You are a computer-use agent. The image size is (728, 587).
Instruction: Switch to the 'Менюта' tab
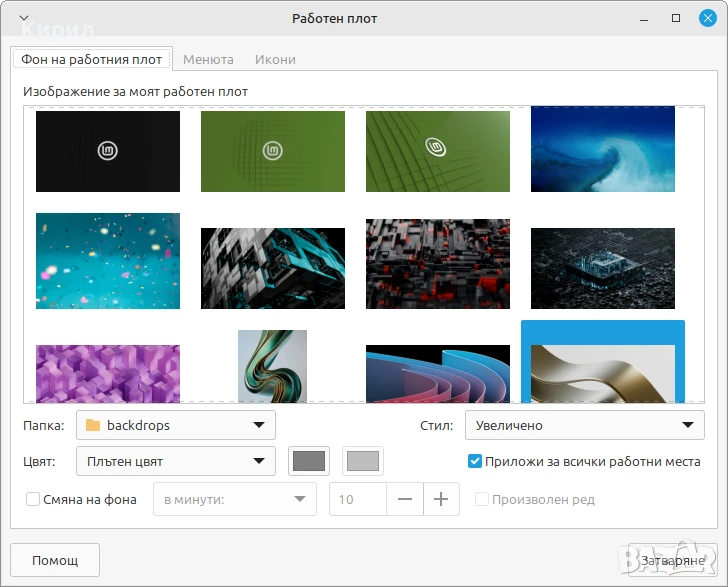point(208,59)
